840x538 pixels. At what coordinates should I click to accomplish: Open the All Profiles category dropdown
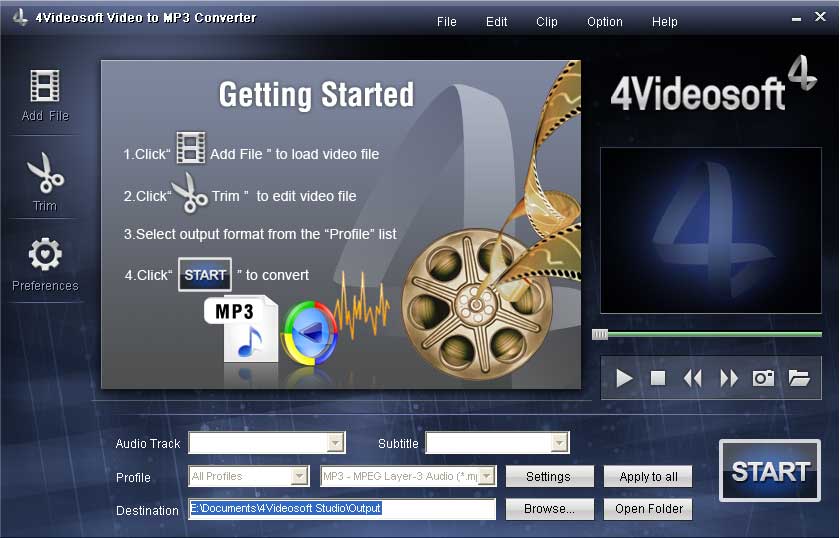coord(298,477)
